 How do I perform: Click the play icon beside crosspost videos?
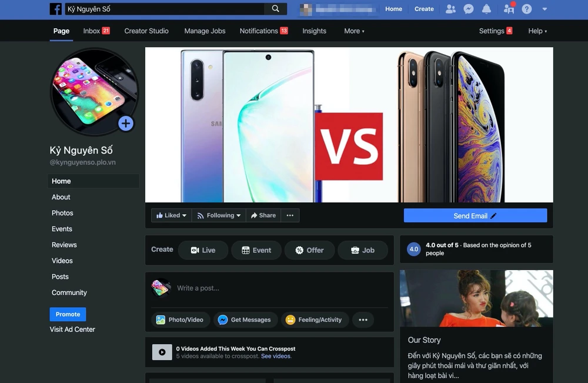pos(162,352)
